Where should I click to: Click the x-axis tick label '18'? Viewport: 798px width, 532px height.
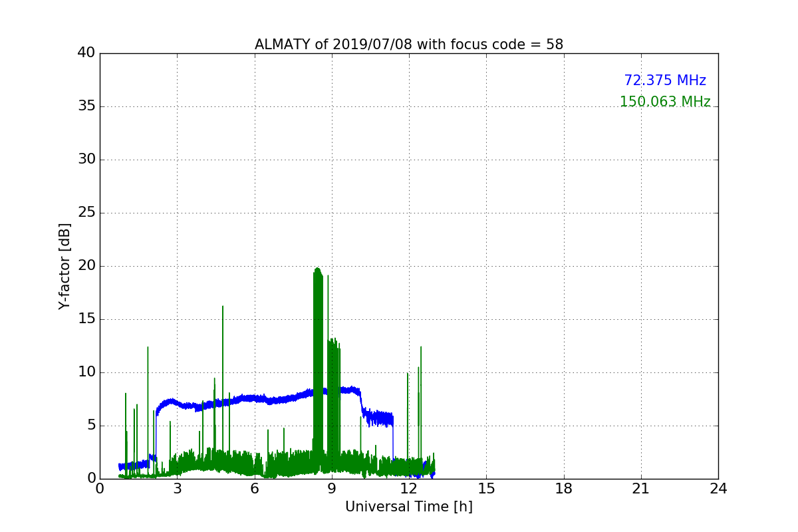pyautogui.click(x=564, y=489)
